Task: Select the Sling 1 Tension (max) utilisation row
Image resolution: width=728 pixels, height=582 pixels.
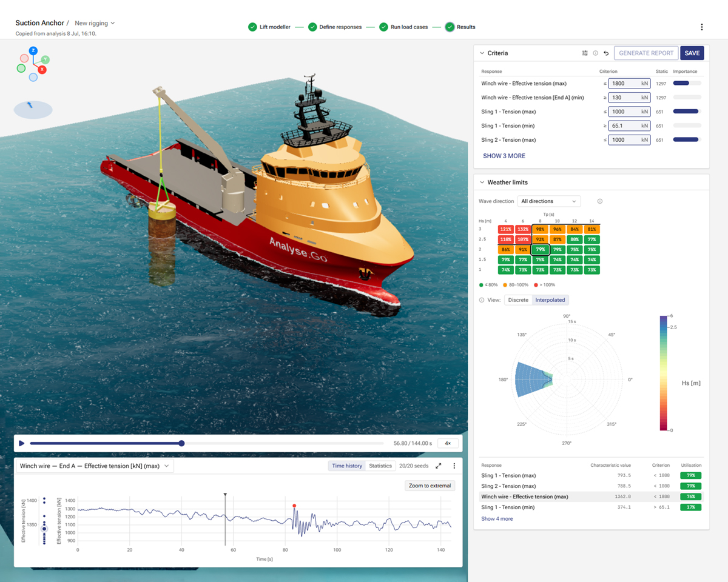Action: pyautogui.click(x=591, y=475)
